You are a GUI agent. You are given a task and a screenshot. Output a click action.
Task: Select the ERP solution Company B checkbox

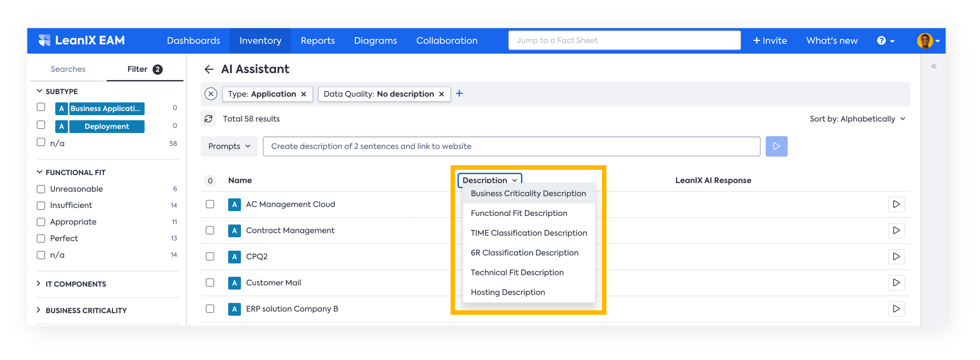point(210,309)
